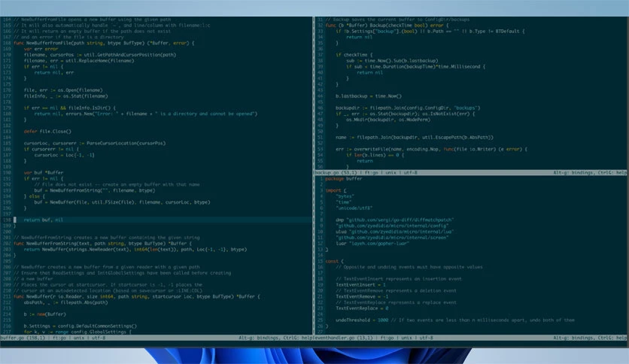Click the 'func (b *Buffer) Backup' declaration
The height and width of the screenshot is (364, 629).
[x=387, y=26]
